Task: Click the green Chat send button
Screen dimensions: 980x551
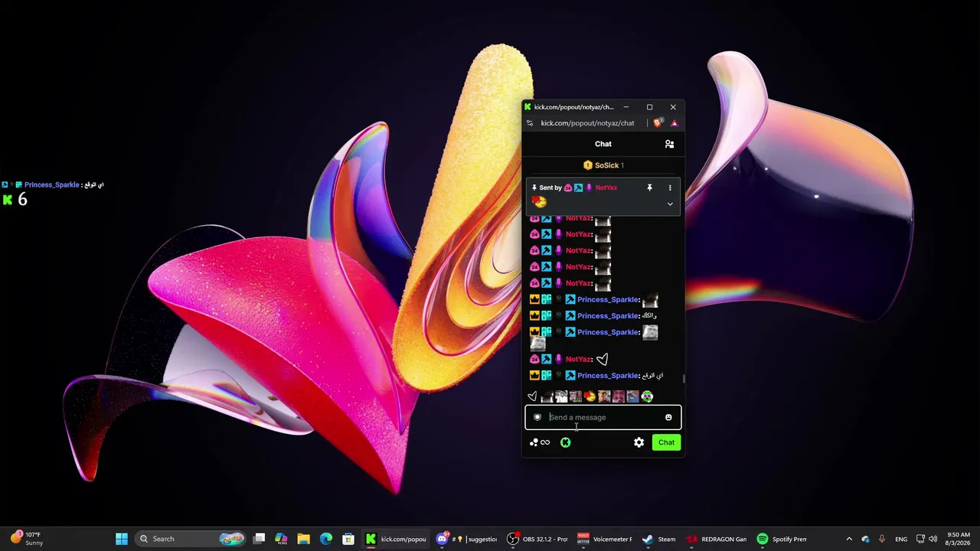Action: tap(666, 442)
